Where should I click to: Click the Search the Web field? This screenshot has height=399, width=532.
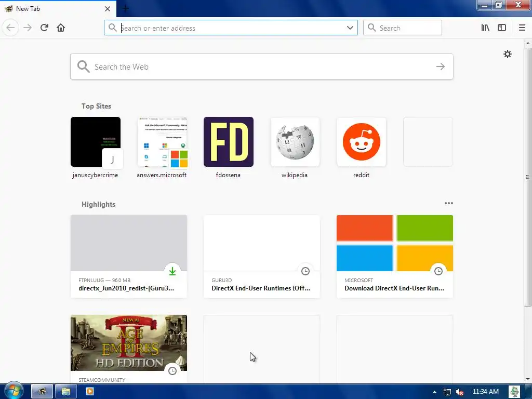tap(262, 66)
